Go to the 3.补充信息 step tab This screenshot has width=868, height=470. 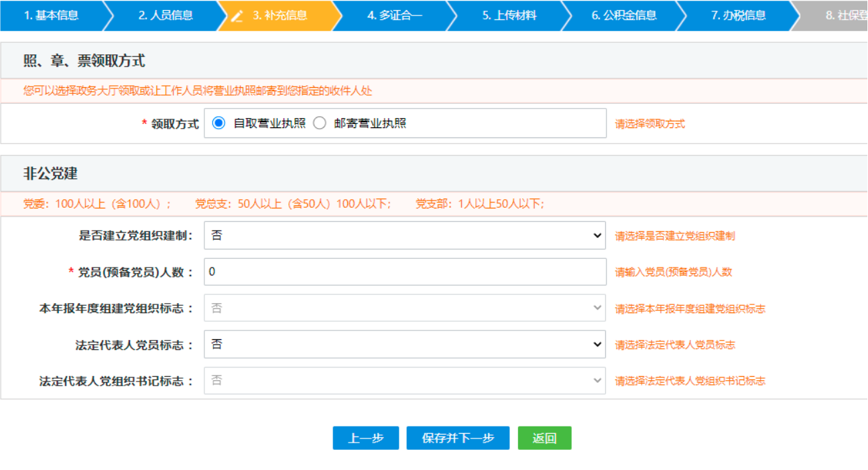282,16
